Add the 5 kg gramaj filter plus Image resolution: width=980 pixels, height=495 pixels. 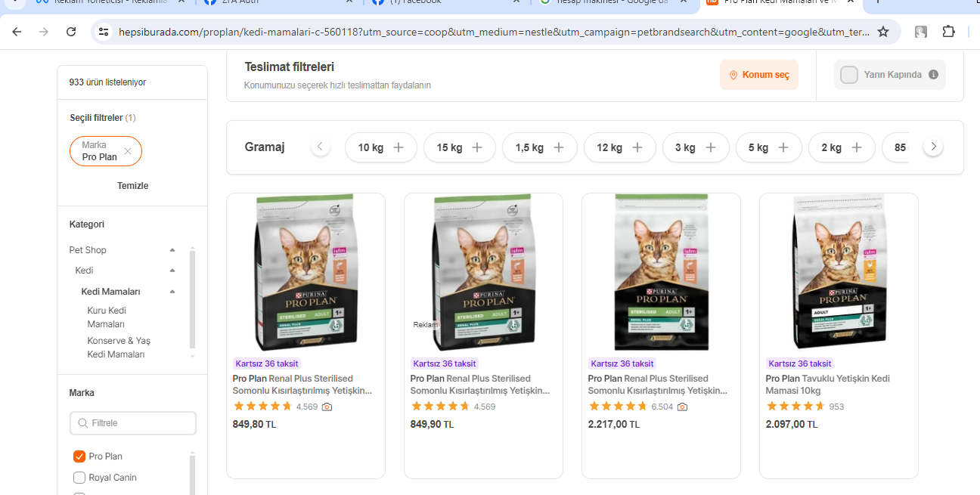(x=783, y=147)
